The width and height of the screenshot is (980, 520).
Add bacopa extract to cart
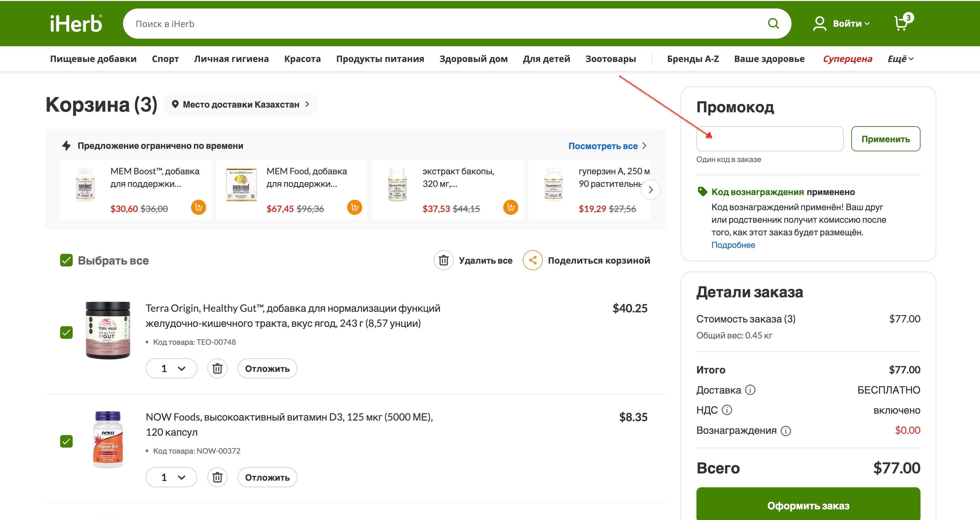510,207
